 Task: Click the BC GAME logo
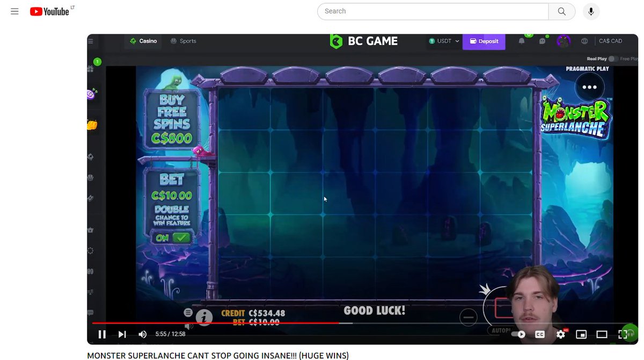pos(364,41)
